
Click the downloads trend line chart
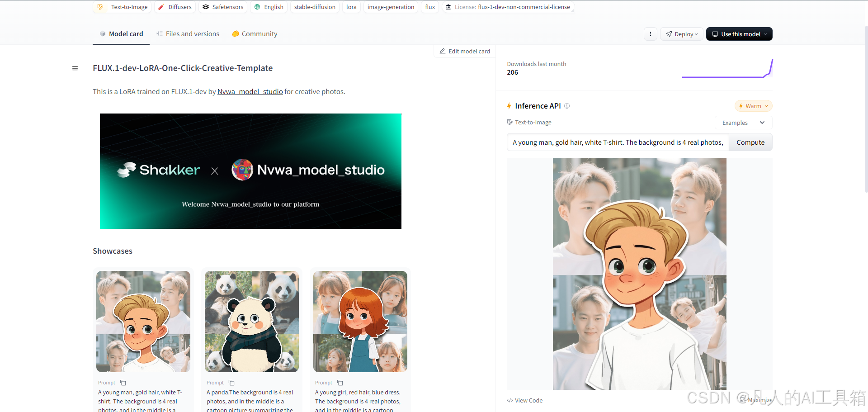tap(727, 68)
